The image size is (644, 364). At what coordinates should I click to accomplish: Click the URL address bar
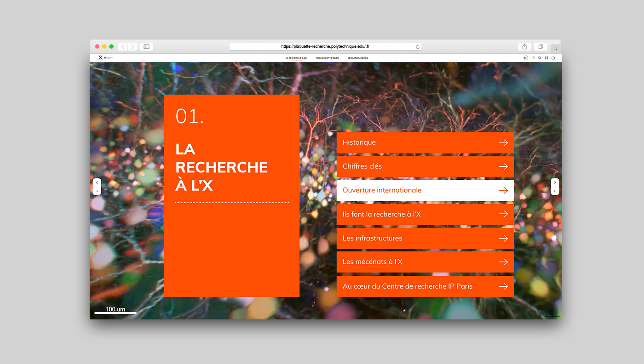coord(325,46)
